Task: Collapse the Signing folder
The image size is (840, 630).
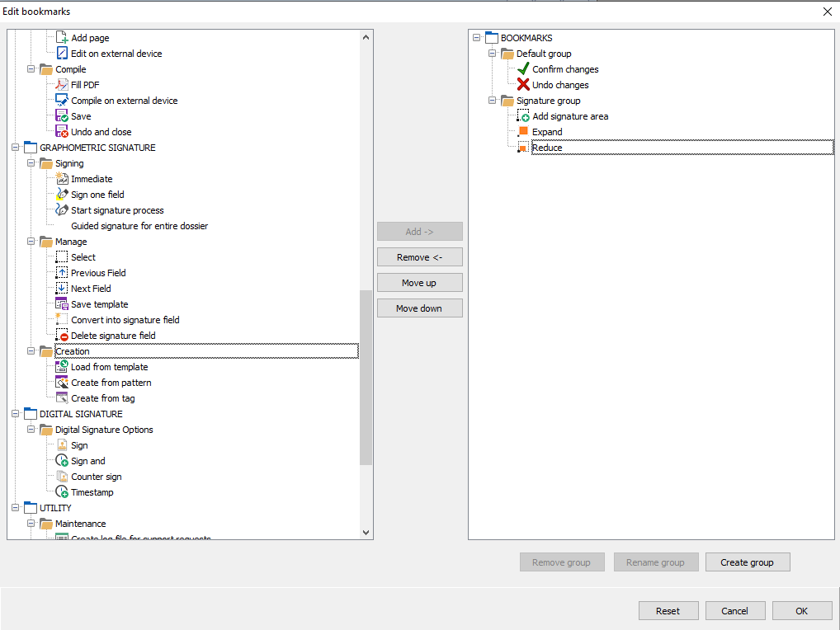Action: (31, 163)
